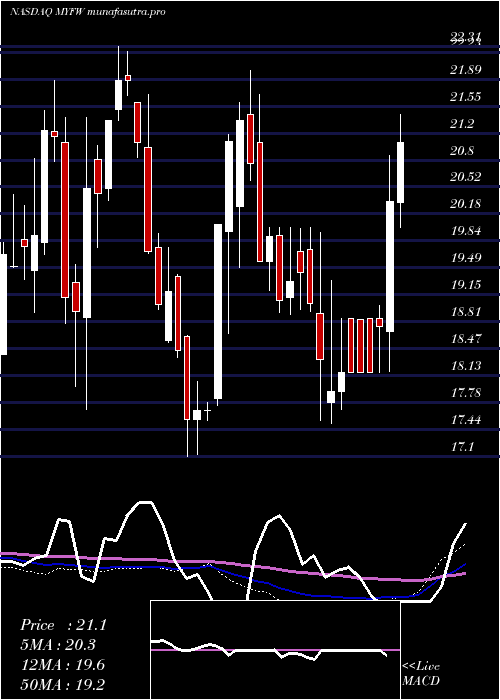500x700 pixels.
Task: Click the 19.84 price axis label
Action: click(466, 231)
